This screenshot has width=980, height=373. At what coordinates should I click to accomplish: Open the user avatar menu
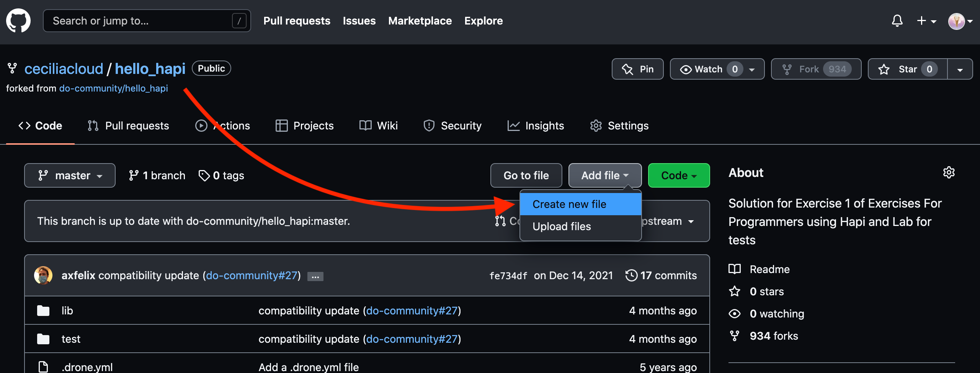[960, 21]
